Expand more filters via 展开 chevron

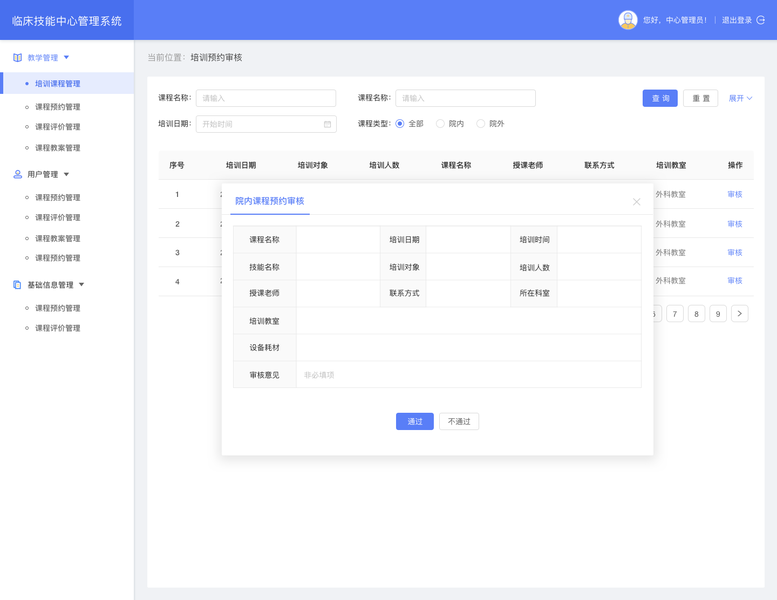click(x=749, y=99)
